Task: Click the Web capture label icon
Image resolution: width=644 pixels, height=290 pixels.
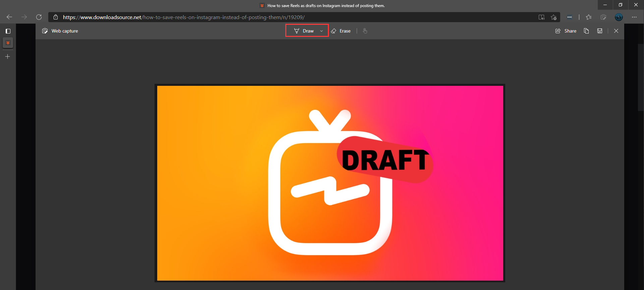Action: [45, 31]
